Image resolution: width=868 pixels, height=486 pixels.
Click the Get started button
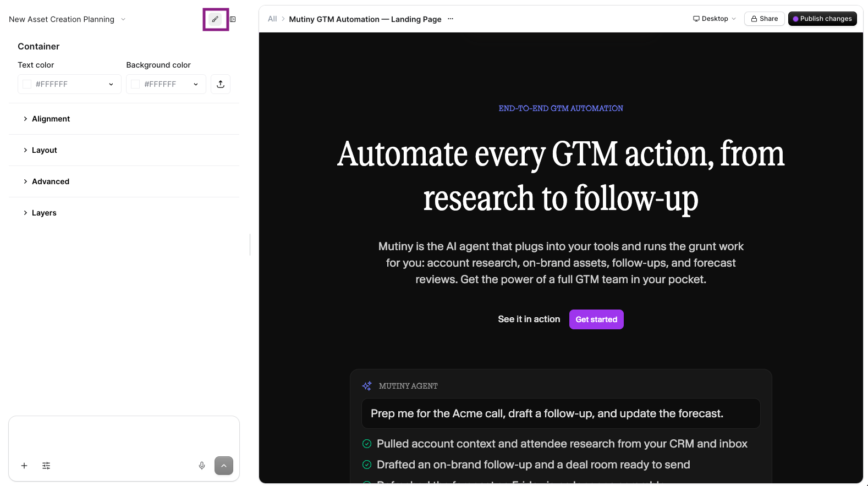point(596,319)
